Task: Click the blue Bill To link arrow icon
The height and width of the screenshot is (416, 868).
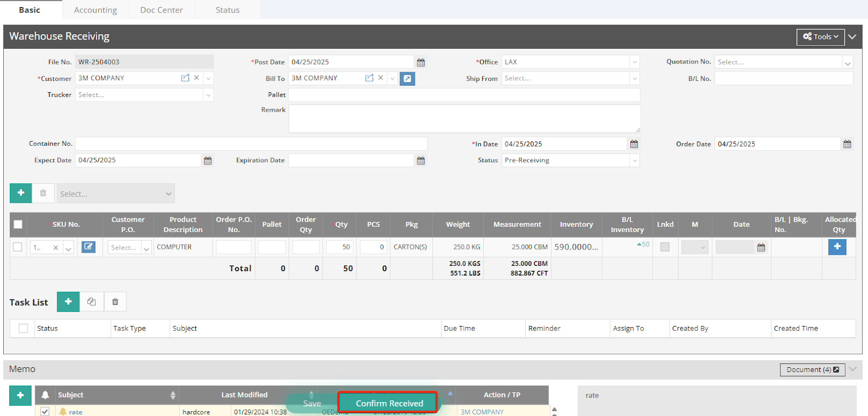Action: (407, 79)
